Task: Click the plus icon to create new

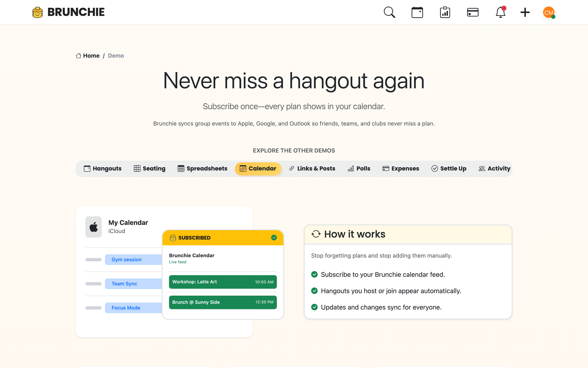Action: [525, 12]
